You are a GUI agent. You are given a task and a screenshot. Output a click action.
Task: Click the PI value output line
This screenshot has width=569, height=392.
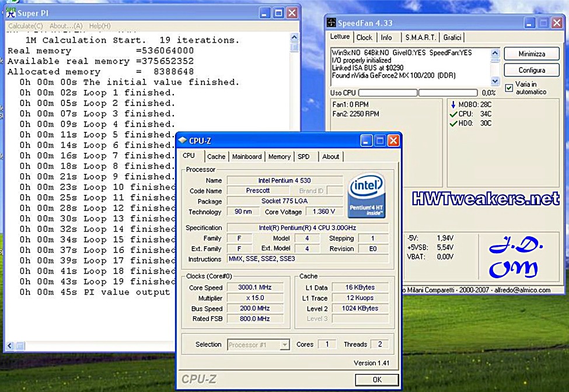click(x=95, y=292)
